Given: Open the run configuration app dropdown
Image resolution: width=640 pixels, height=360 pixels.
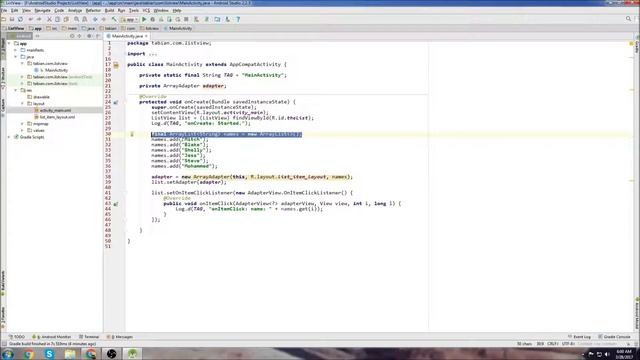Looking at the screenshot, I should click(129, 19).
